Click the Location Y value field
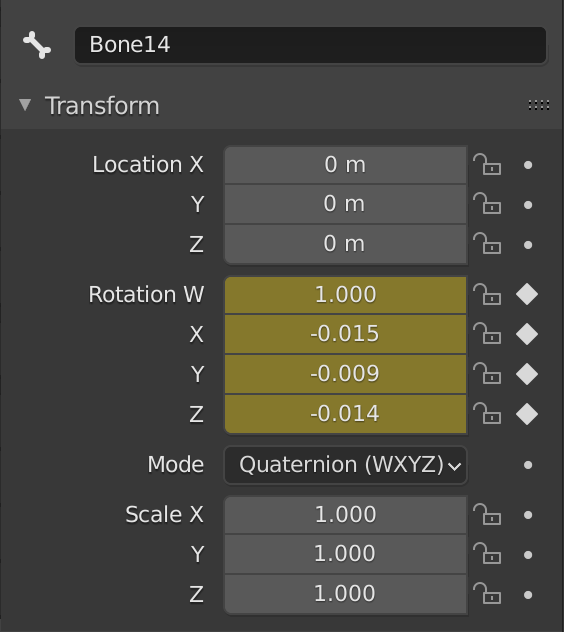This screenshot has height=632, width=564. [345, 204]
